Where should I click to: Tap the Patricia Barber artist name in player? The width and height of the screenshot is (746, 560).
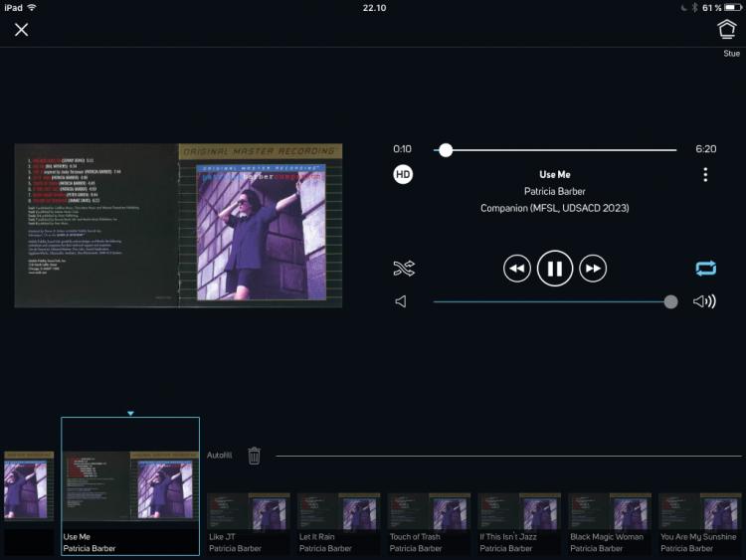coord(555,191)
